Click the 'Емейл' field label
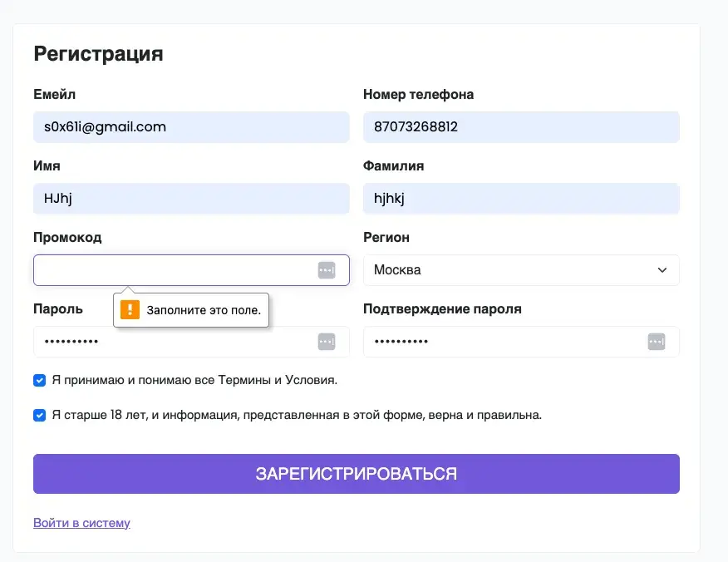The height and width of the screenshot is (562, 728). pyautogui.click(x=54, y=95)
